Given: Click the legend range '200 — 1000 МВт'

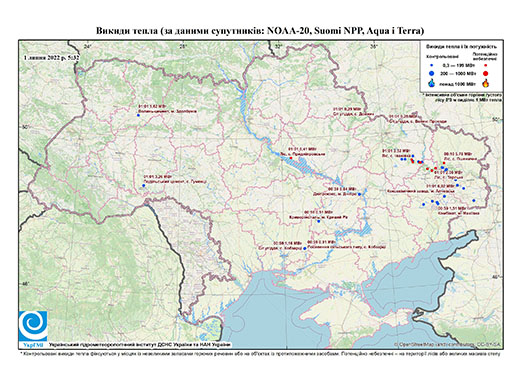Looking at the screenshot, I should coord(459,73).
